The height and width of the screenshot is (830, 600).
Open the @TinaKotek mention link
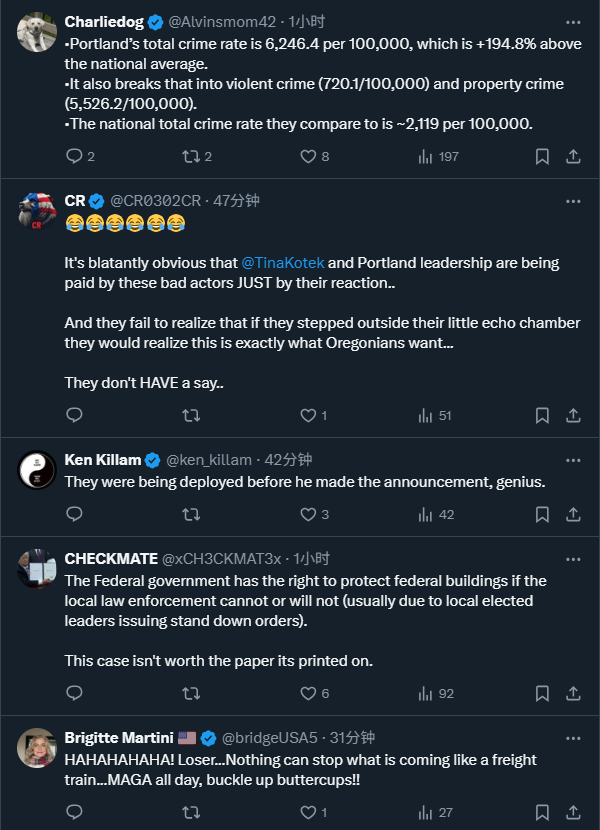(281, 263)
